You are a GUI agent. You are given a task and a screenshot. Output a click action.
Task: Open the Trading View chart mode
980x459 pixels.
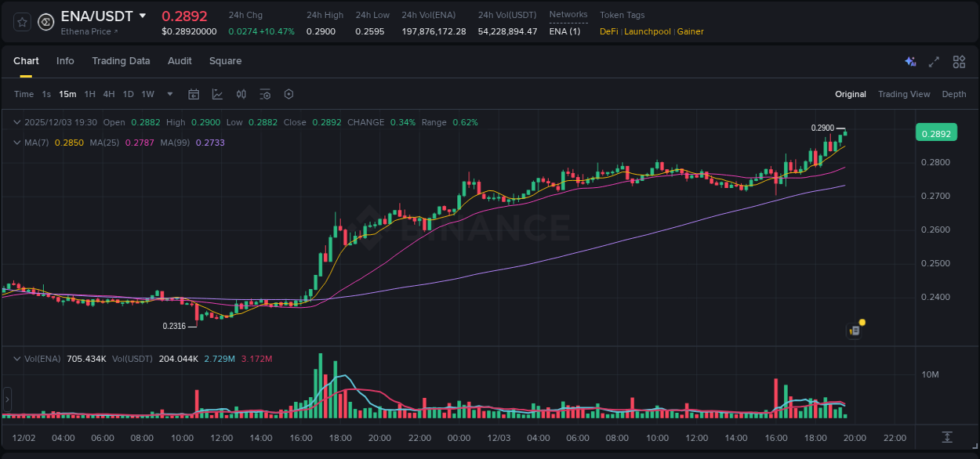coord(903,94)
